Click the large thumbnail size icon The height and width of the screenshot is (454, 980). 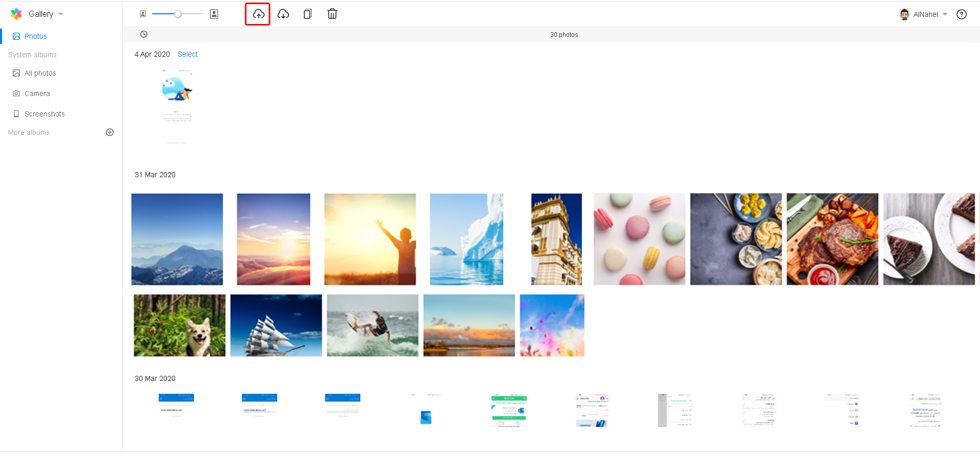[x=214, y=14]
